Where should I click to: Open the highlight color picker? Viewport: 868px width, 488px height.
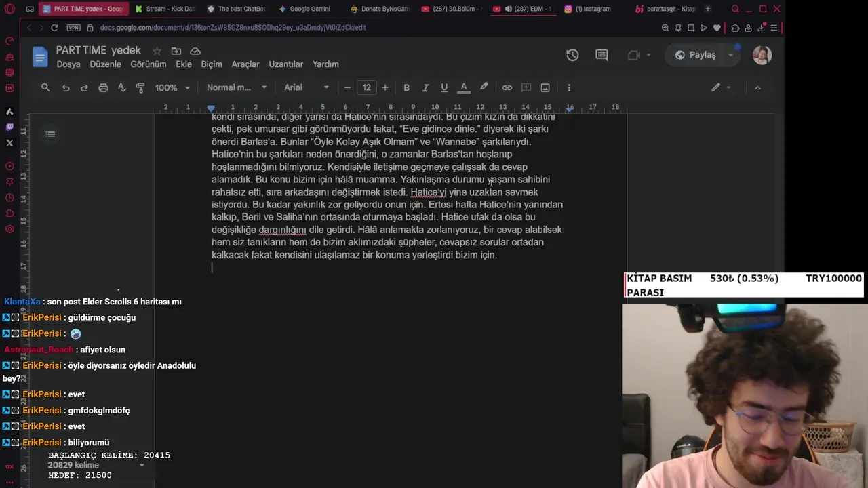click(484, 87)
